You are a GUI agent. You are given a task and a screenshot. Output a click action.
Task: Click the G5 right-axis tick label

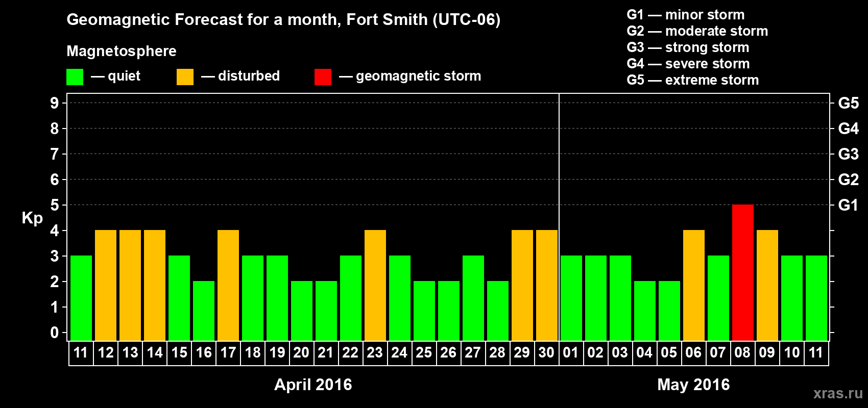[849, 103]
